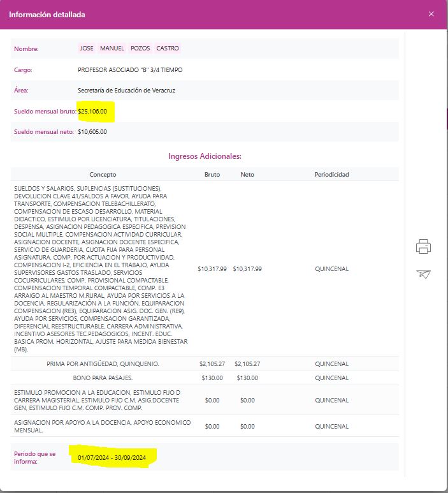Click the Neto column header
Viewport: 448px width, 493px height.
247,174
